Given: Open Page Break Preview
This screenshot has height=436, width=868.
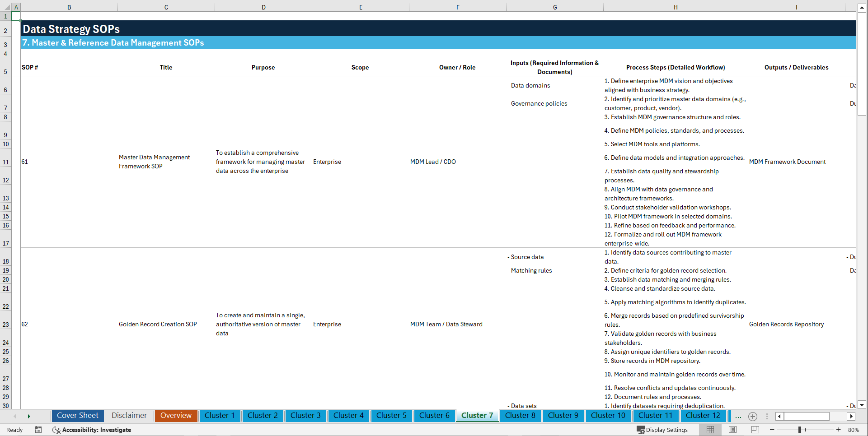Looking at the screenshot, I should (x=755, y=430).
